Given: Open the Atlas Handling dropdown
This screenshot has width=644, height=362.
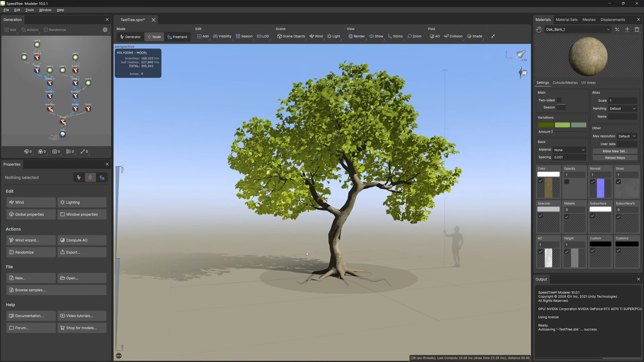Looking at the screenshot, I should (x=622, y=108).
